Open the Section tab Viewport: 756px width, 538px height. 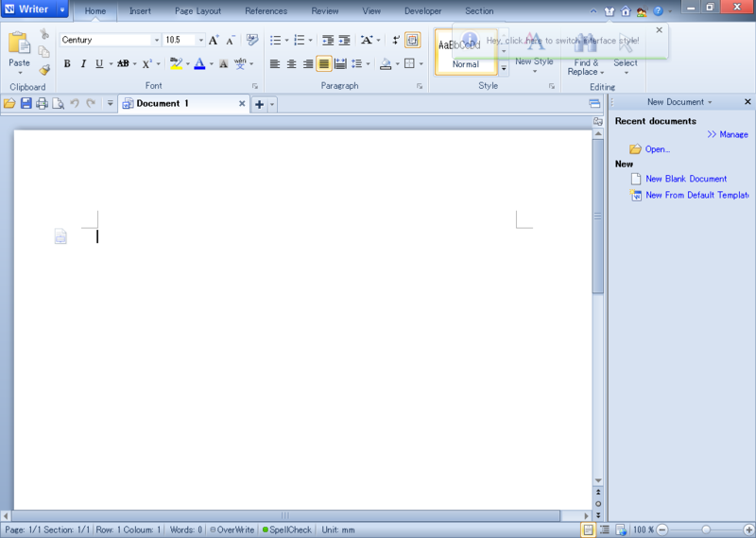pyautogui.click(x=479, y=10)
